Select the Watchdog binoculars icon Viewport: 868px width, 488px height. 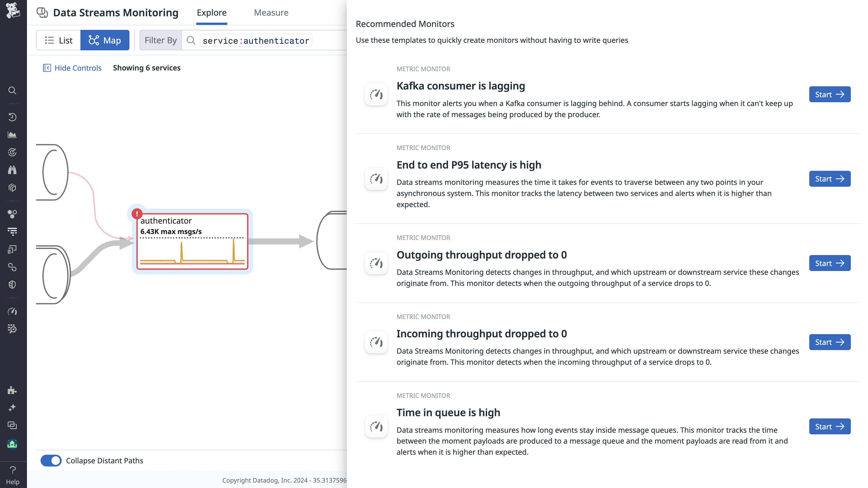pyautogui.click(x=12, y=170)
